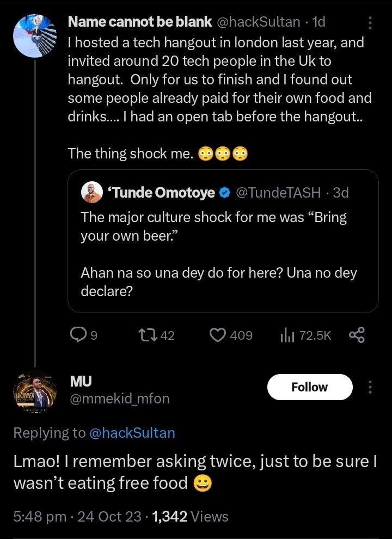Click the @TundeTASH handle
Image resolution: width=392 pixels, height=539 pixels.
(280, 193)
